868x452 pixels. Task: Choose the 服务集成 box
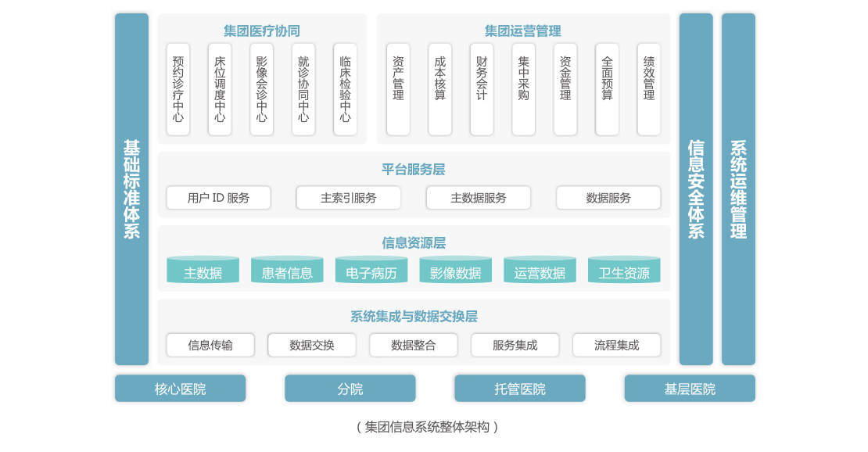[515, 345]
